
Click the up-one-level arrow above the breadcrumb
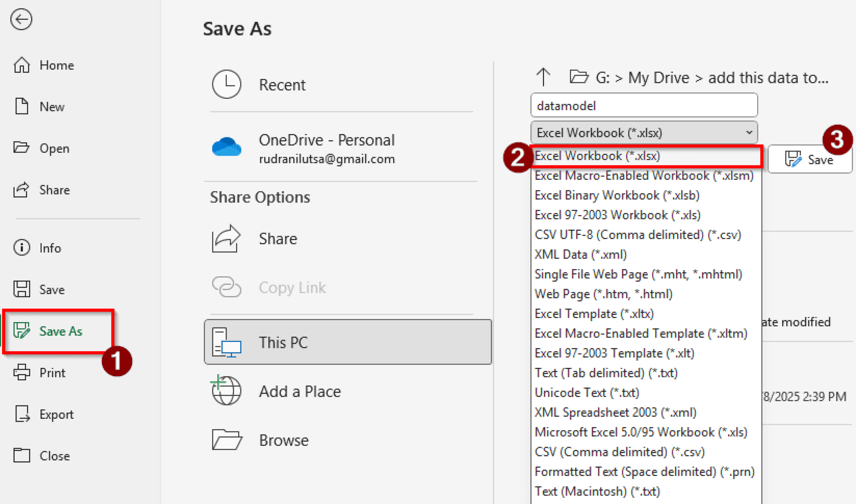543,77
